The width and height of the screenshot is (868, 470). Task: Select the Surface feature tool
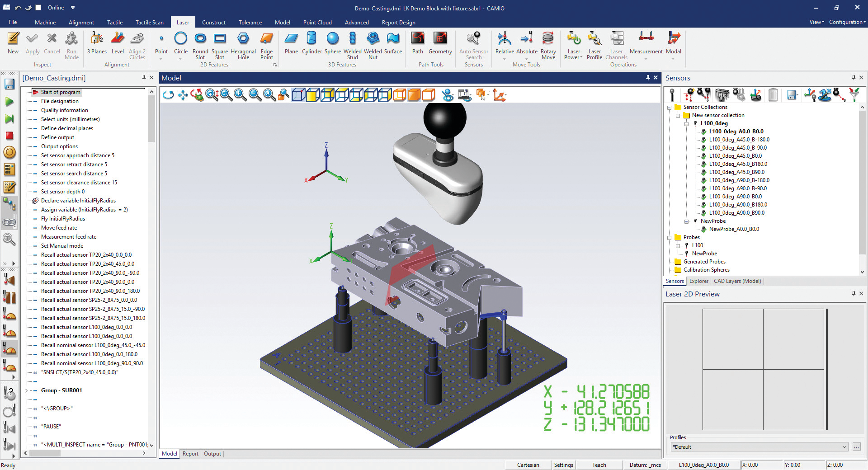click(x=393, y=43)
